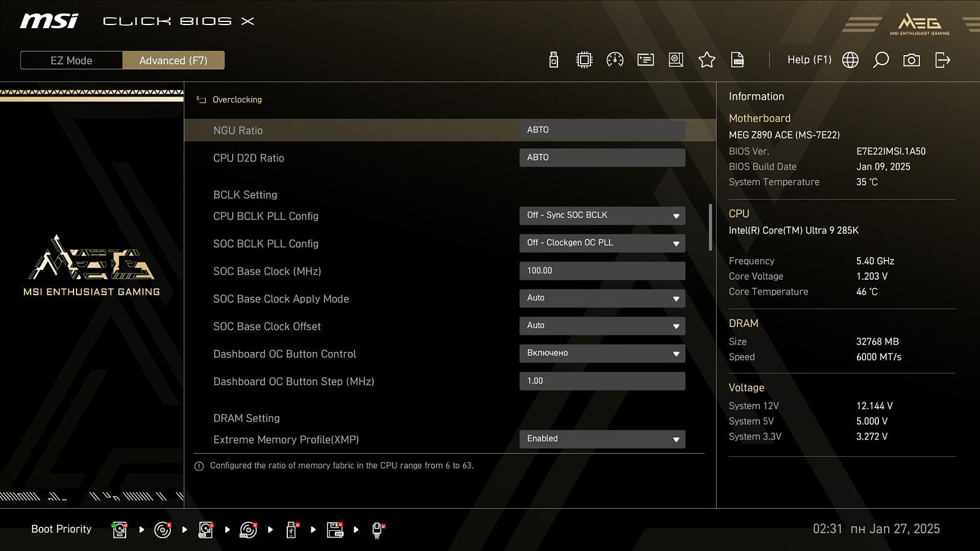Screen dimensions: 980x551
Task: Select the USB flash key boot device
Action: pyautogui.click(x=292, y=530)
